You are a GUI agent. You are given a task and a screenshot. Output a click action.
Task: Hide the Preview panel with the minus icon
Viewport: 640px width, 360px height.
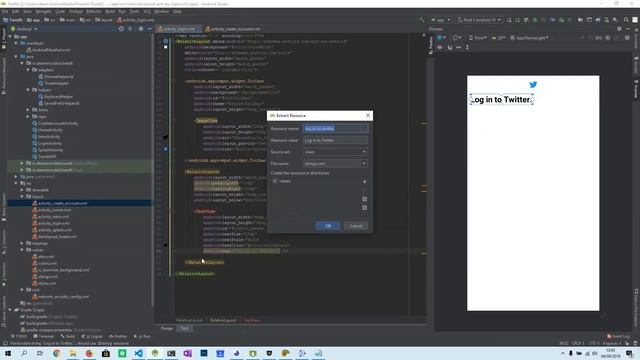click(628, 29)
